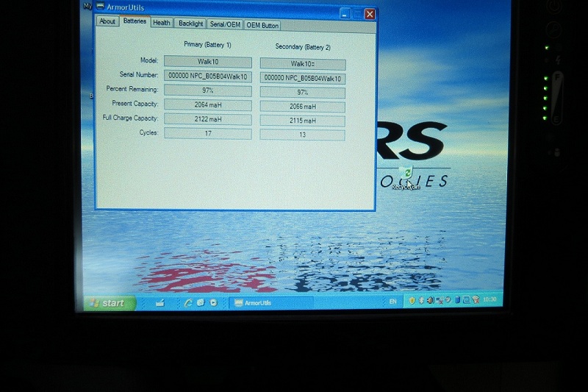Go to the OEM Button tab
Viewport: 588px width, 392px height.
coord(262,25)
